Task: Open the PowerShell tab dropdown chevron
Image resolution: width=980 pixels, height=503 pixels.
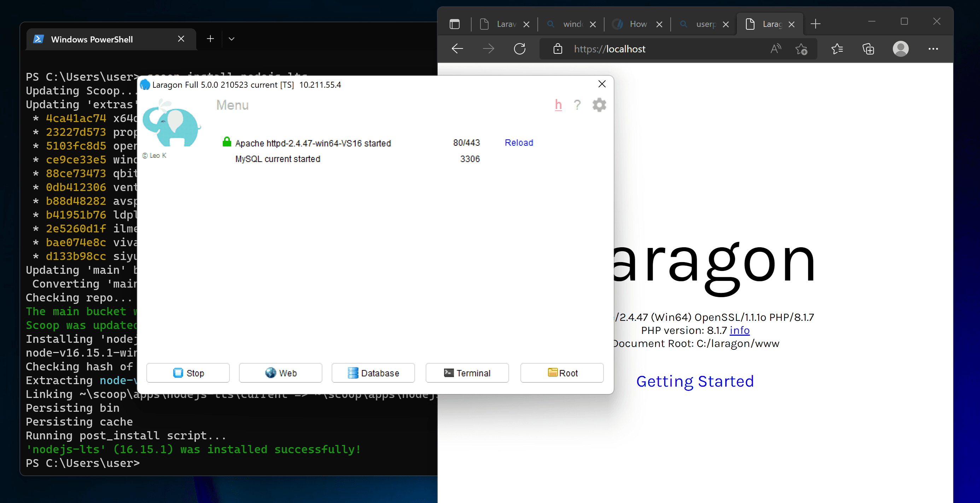Action: point(231,39)
